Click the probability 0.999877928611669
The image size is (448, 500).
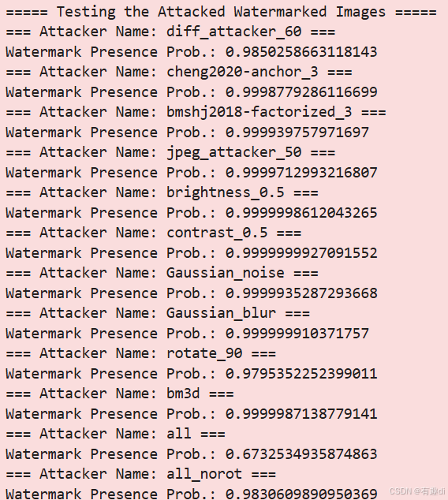(301, 92)
